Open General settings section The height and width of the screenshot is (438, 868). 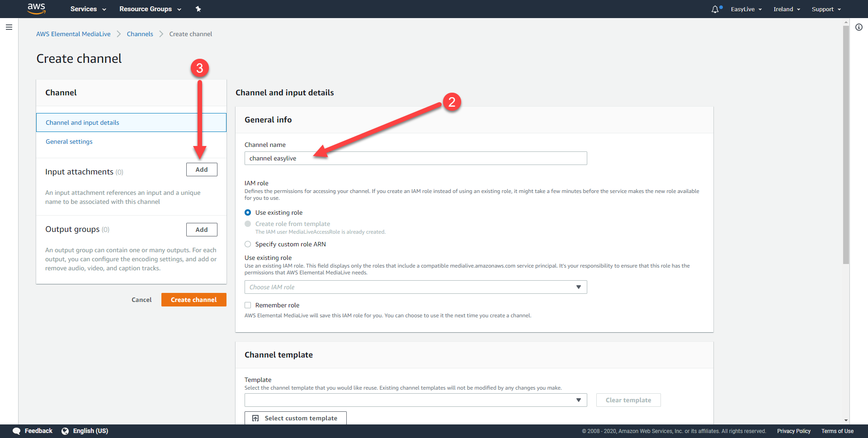69,141
